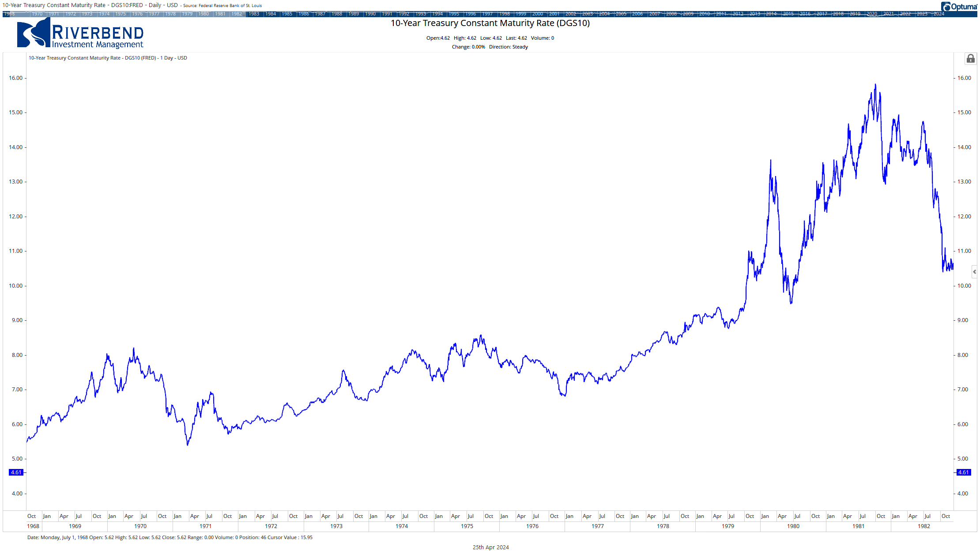Click the padlock icon on the price scale
This screenshot has height=555, width=980.
coord(970,59)
